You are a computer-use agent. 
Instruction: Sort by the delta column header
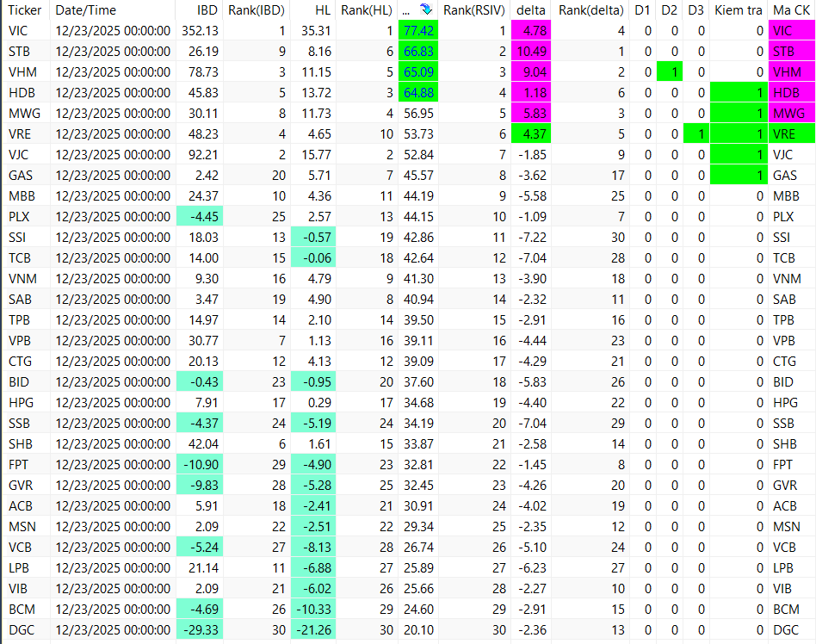point(531,9)
